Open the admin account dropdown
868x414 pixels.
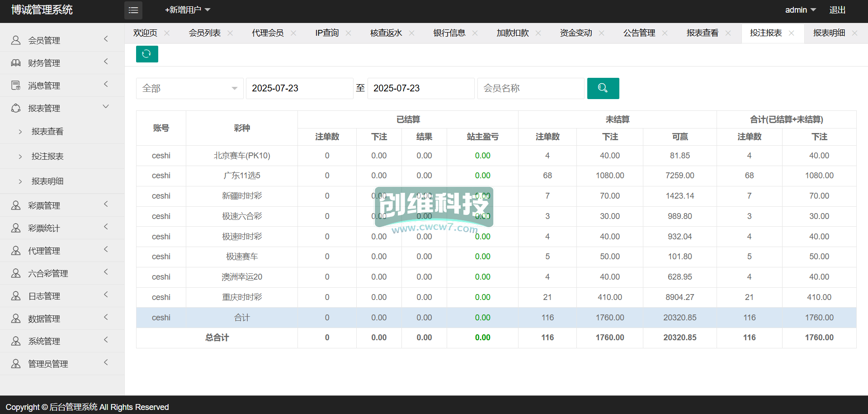(x=800, y=10)
